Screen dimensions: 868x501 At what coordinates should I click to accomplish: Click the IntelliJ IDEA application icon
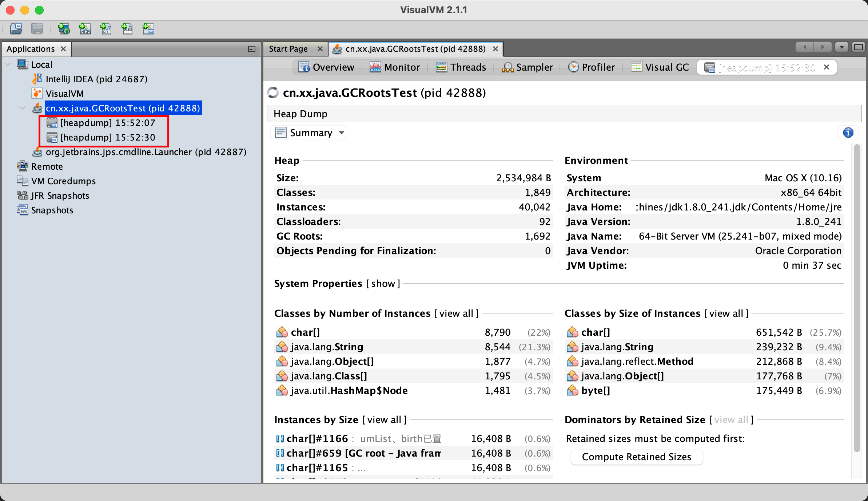[x=37, y=79]
